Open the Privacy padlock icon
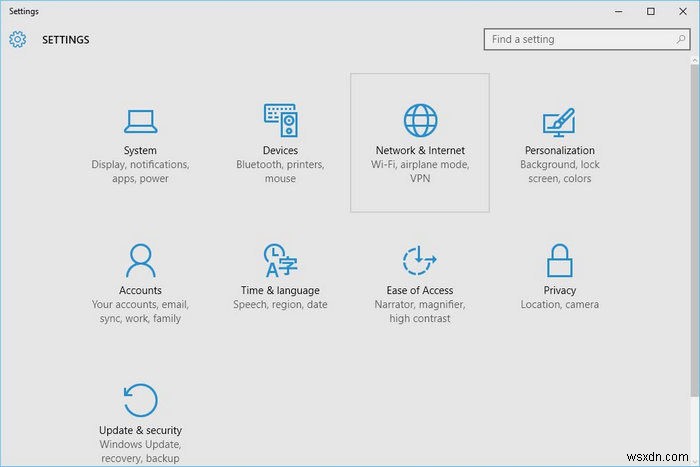This screenshot has height=467, width=700. point(559,260)
